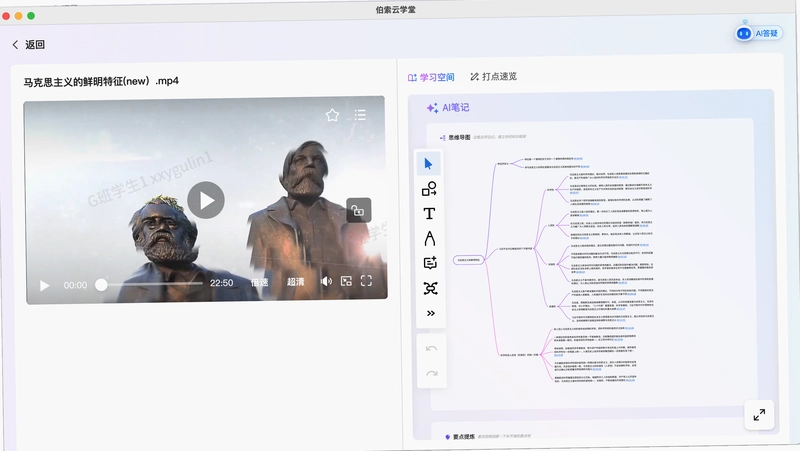Select the add comment note tool
Viewport: 800px width, 451px height.
pyautogui.click(x=430, y=263)
